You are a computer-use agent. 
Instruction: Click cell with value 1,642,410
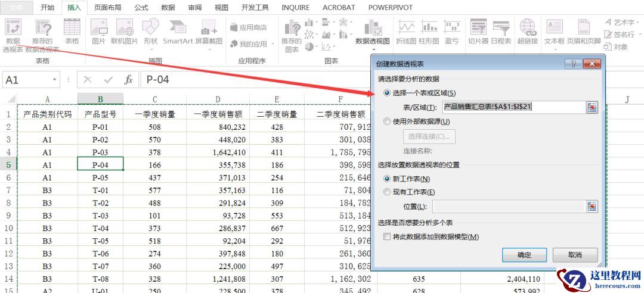click(218, 152)
